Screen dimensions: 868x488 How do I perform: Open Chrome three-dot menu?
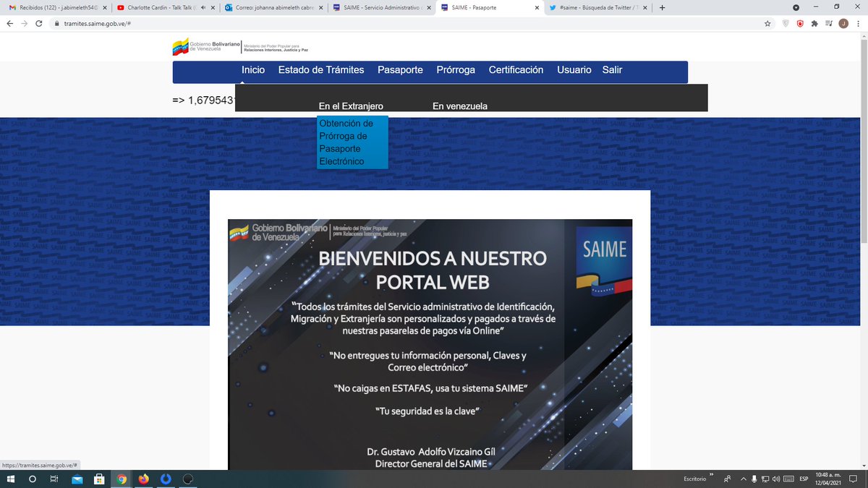tap(859, 23)
